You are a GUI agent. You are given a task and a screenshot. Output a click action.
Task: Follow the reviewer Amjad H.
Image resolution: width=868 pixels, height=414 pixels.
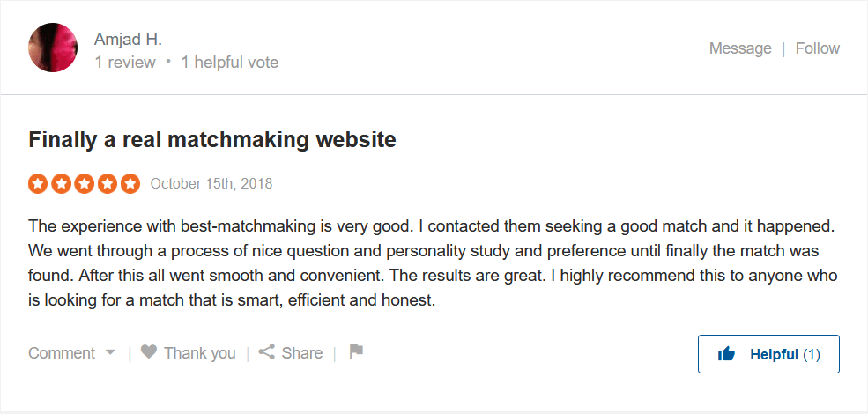[818, 48]
